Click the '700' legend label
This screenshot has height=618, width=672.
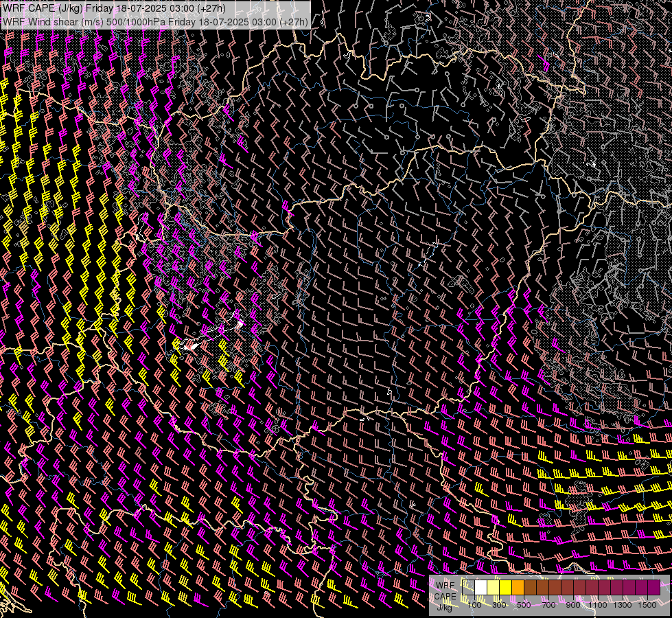(548, 605)
